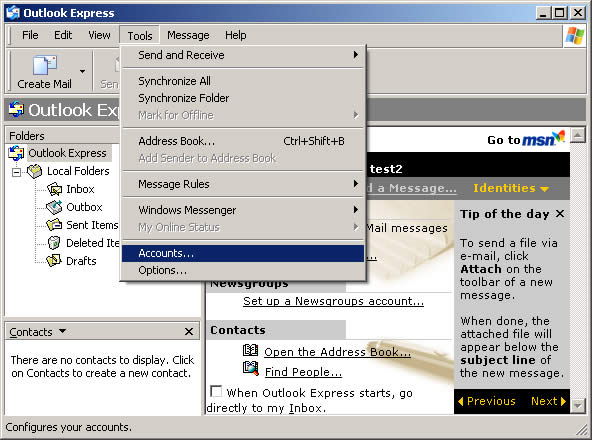The width and height of the screenshot is (592, 440).
Task: Click the Find People icon
Action: click(251, 369)
